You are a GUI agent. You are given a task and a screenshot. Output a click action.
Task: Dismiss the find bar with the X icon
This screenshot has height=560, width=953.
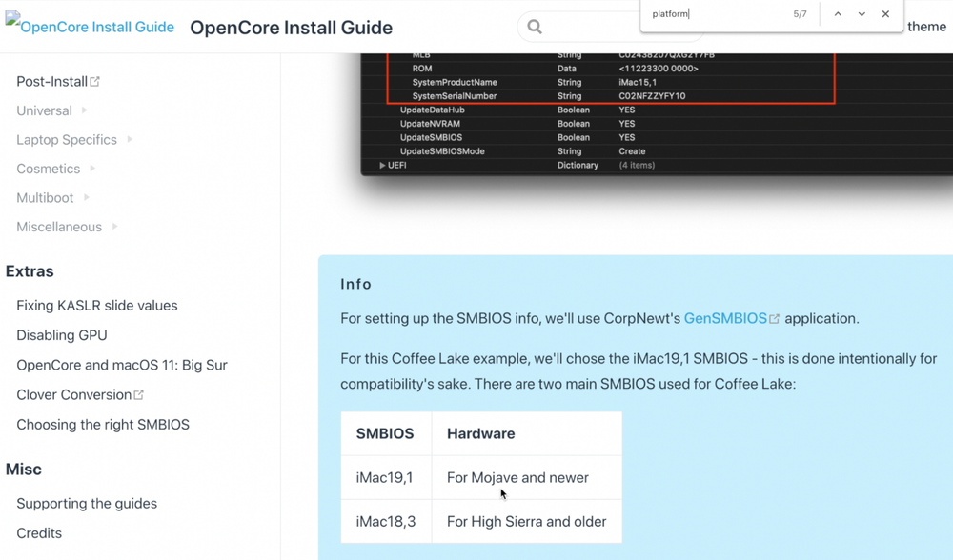(x=885, y=14)
